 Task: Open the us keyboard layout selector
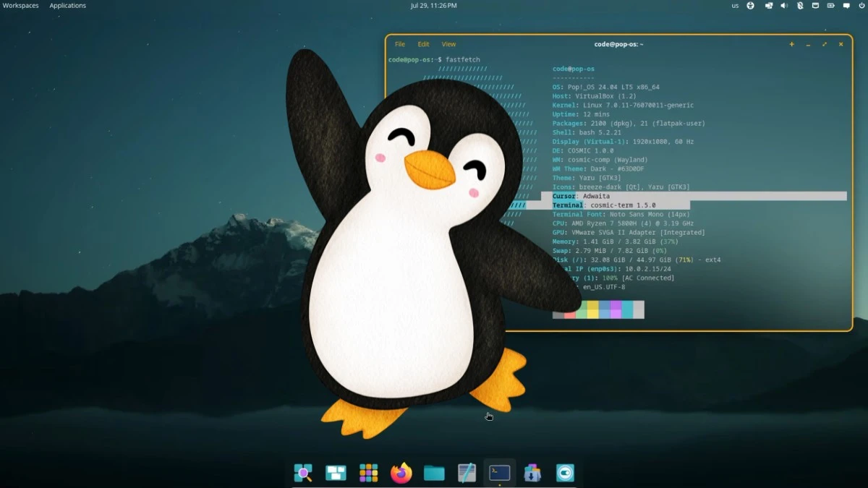(735, 6)
